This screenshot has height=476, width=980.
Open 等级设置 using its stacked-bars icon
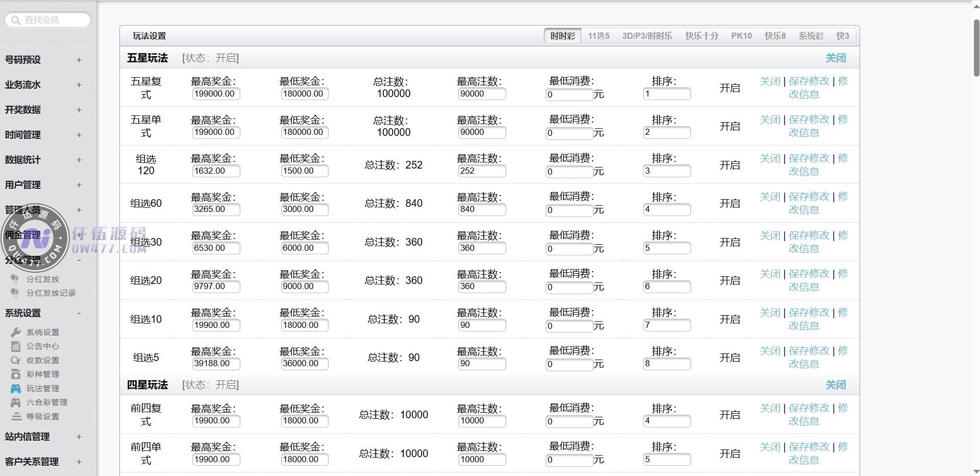point(16,417)
